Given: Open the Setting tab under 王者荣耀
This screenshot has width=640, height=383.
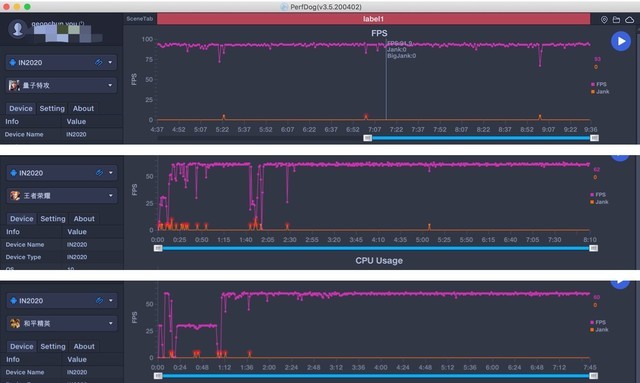Looking at the screenshot, I should (x=53, y=218).
